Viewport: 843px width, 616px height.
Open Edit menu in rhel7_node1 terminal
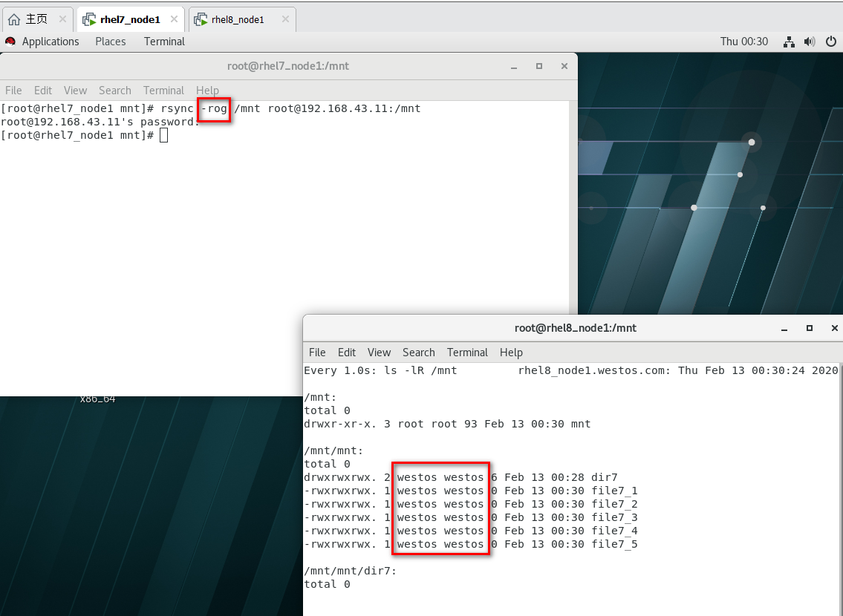43,91
